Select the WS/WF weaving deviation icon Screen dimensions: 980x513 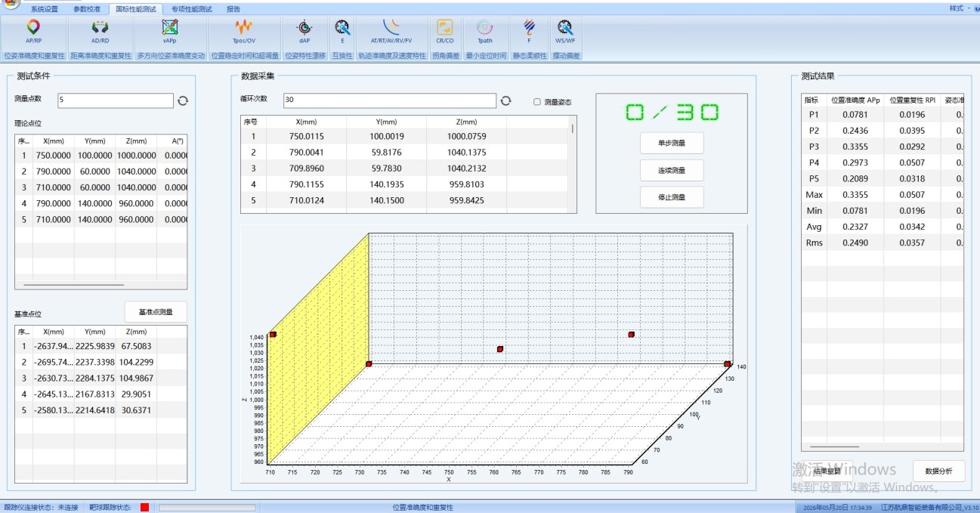point(565,32)
